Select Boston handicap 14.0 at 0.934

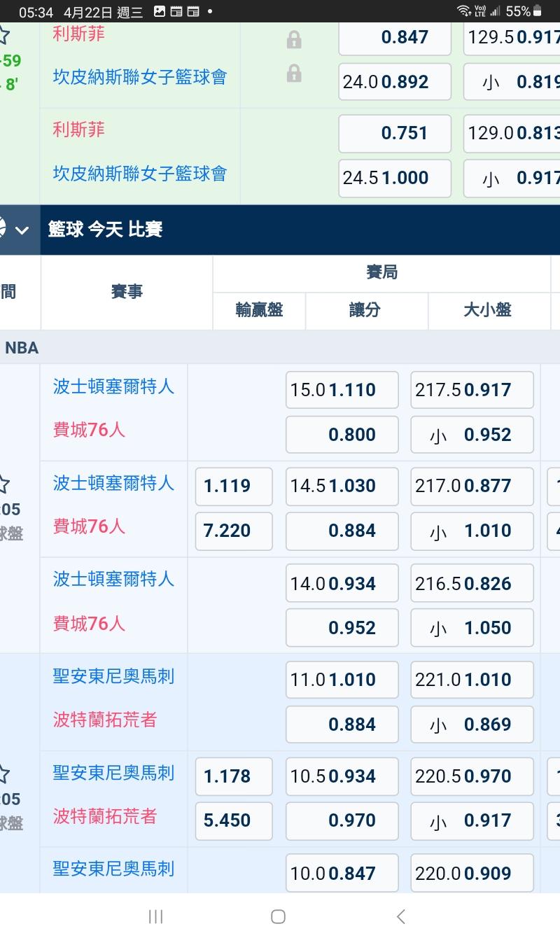(342, 583)
